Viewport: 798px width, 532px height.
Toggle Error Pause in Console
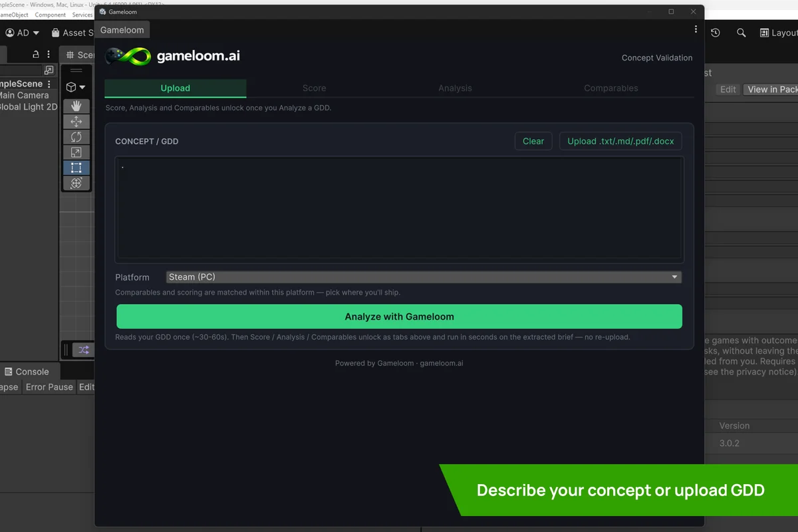click(x=49, y=387)
